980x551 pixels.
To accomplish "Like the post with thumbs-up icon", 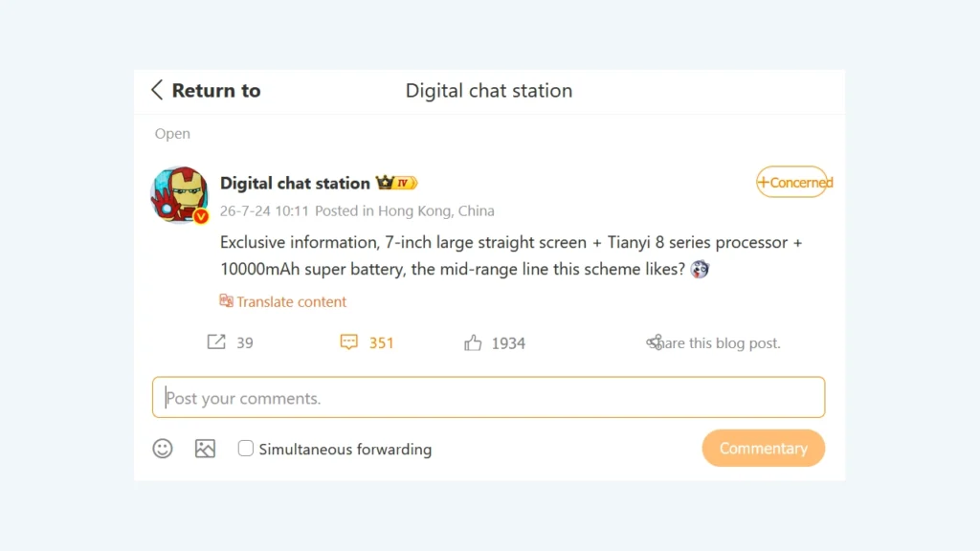I will [473, 342].
